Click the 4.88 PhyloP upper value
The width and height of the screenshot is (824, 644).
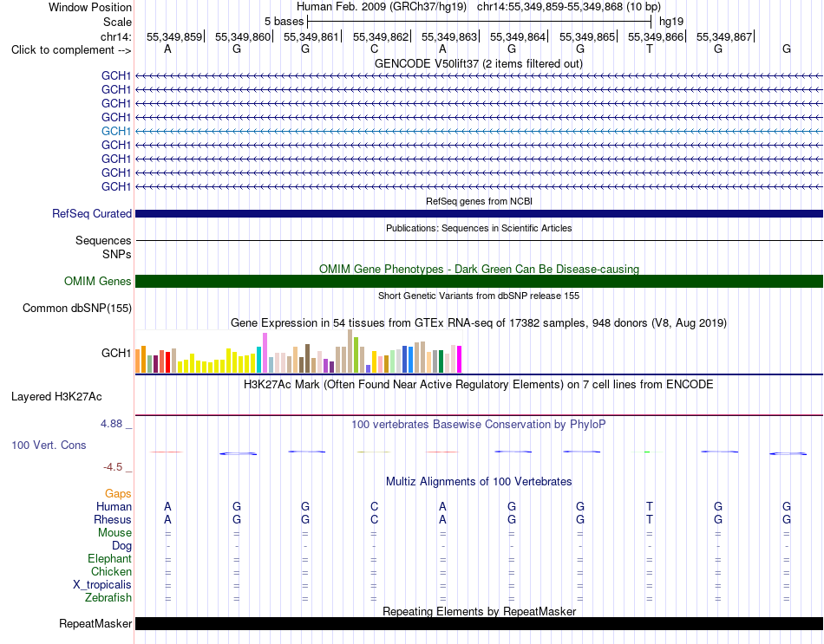(111, 423)
